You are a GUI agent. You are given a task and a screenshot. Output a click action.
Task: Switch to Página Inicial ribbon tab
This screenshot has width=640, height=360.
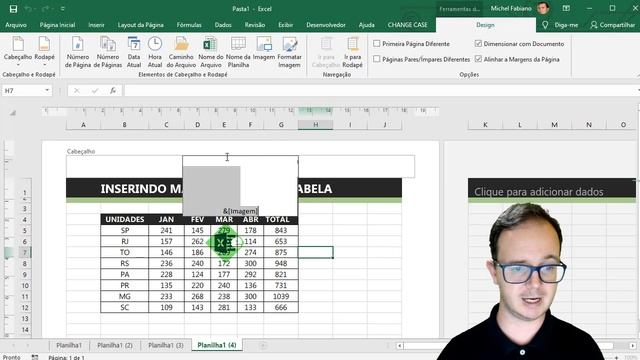pyautogui.click(x=57, y=25)
